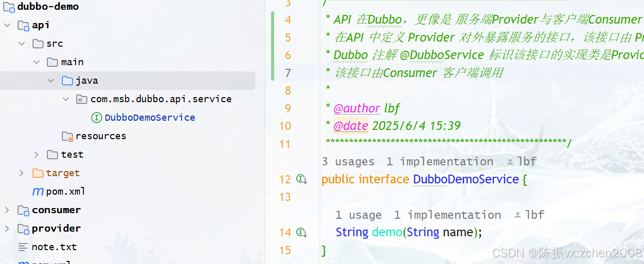Click the implemented gutter icon on line 14
644x264 pixels.
click(302, 233)
